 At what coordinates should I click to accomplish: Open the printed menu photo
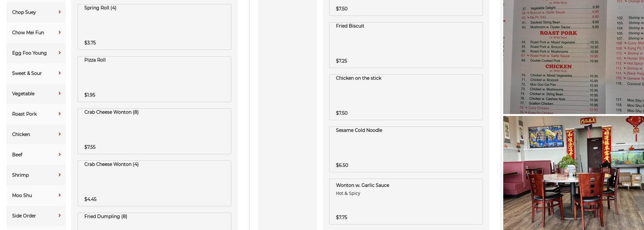[x=573, y=56]
